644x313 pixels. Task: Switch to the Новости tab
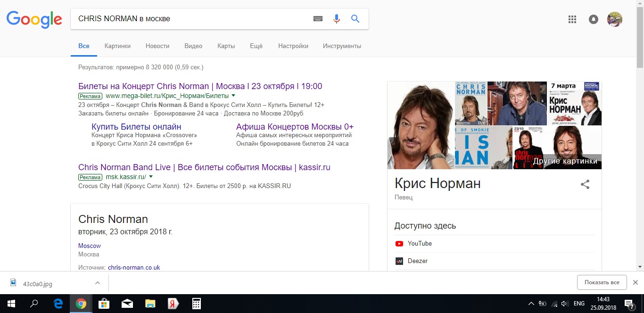pyautogui.click(x=157, y=46)
